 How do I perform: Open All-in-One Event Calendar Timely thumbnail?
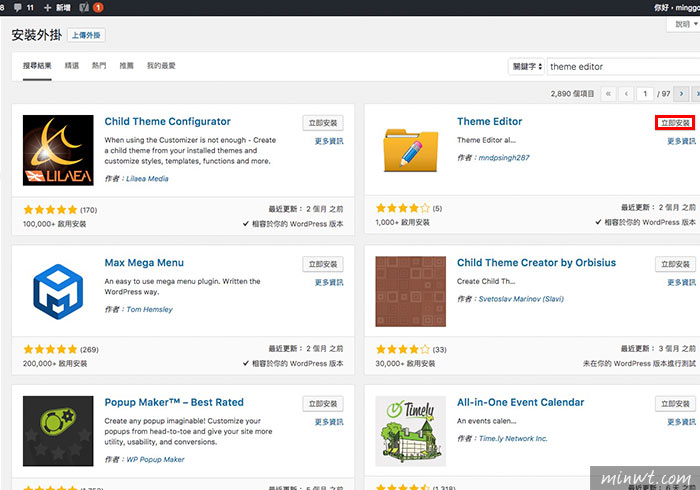(x=411, y=431)
